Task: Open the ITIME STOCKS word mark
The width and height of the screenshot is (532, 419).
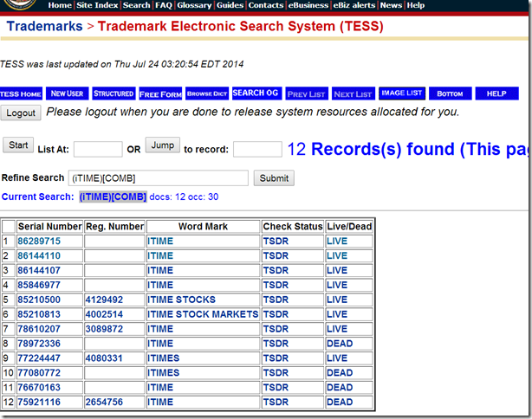Action: coord(181,300)
